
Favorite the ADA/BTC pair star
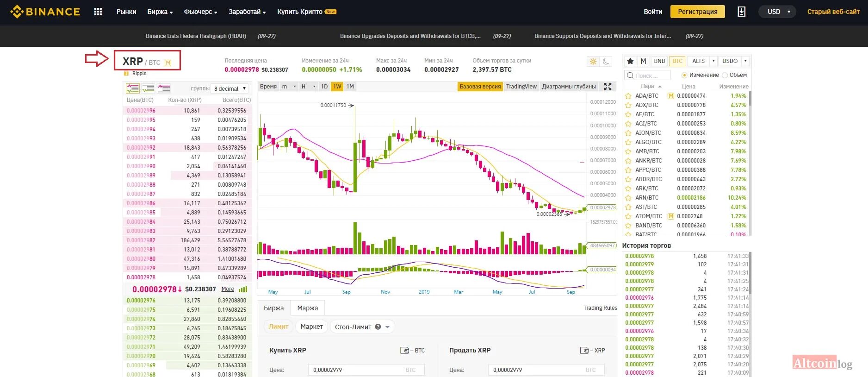[628, 96]
